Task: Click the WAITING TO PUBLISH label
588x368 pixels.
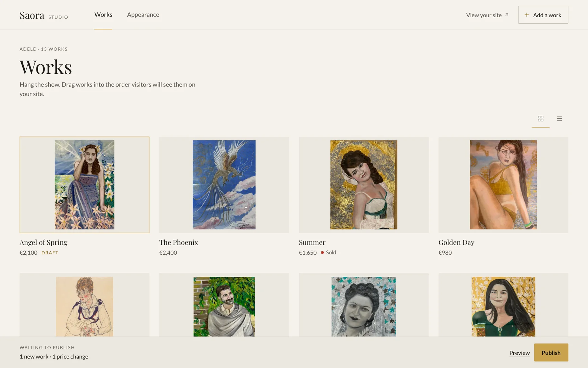Action: (x=47, y=347)
